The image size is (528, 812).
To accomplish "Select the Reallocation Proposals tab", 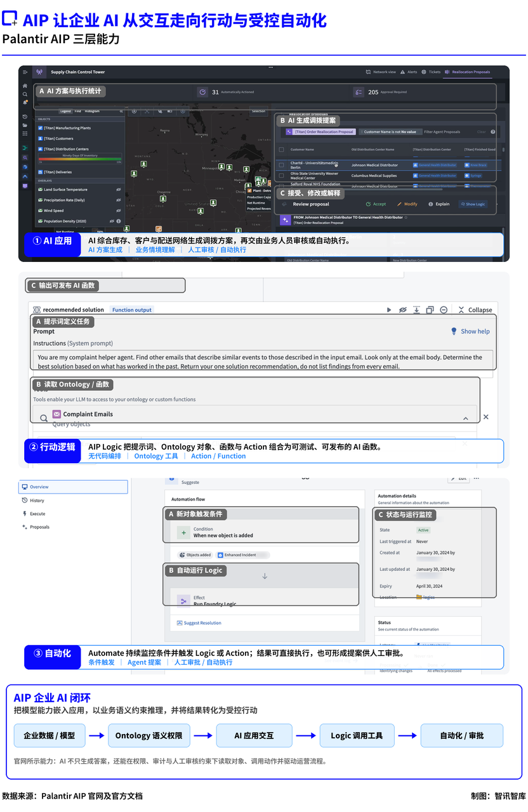I will point(468,72).
